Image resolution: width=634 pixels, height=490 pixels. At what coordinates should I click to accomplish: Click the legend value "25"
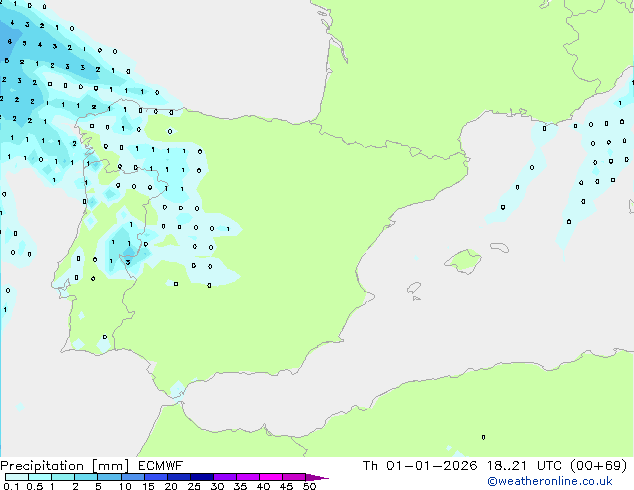point(194,486)
